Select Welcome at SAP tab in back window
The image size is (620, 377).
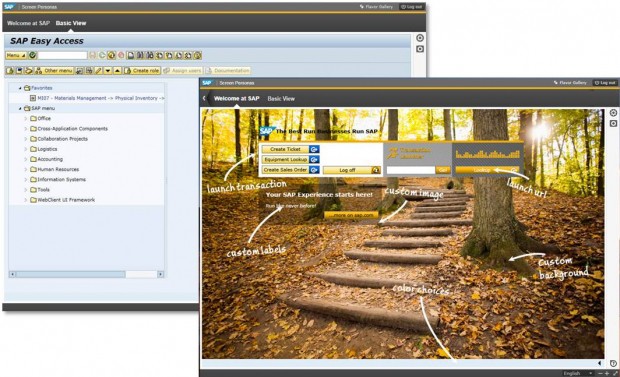point(28,23)
